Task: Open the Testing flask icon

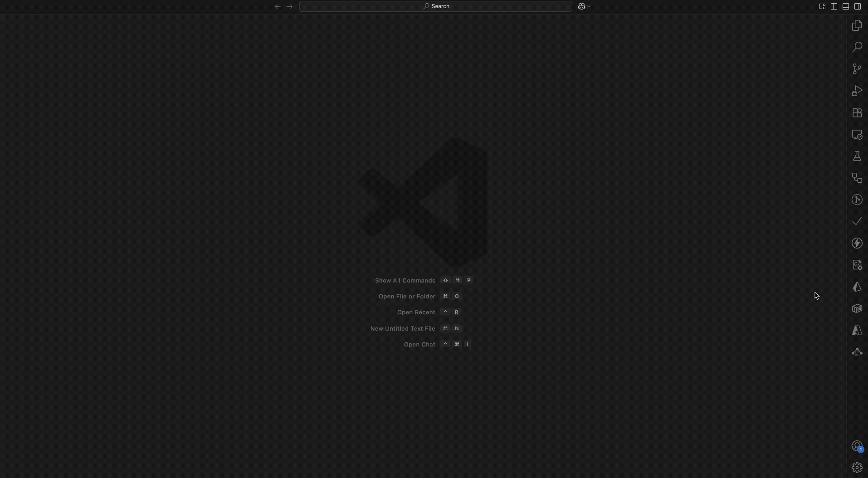Action: [x=857, y=156]
